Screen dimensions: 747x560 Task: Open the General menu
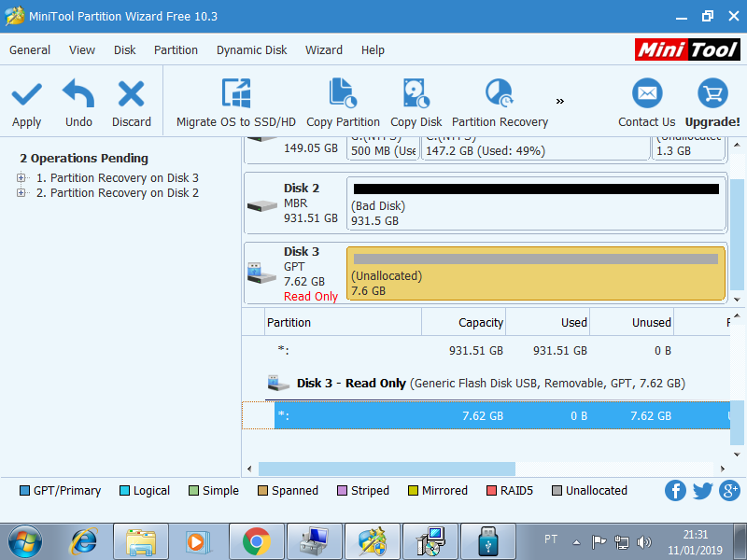click(30, 50)
